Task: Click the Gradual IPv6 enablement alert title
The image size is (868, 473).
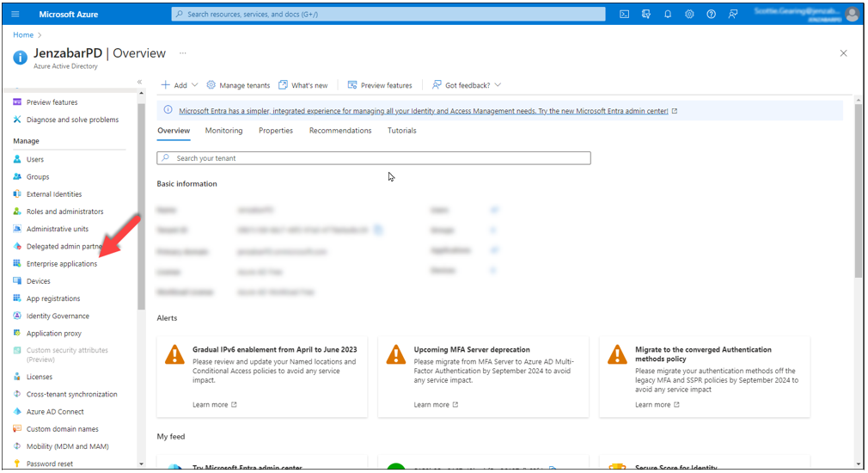Action: click(274, 349)
